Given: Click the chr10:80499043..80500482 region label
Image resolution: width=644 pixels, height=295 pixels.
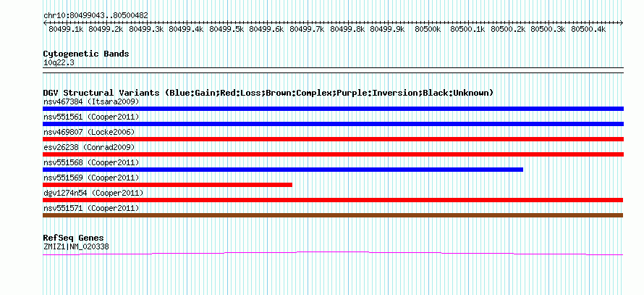Looking at the screenshot, I should (96, 16).
